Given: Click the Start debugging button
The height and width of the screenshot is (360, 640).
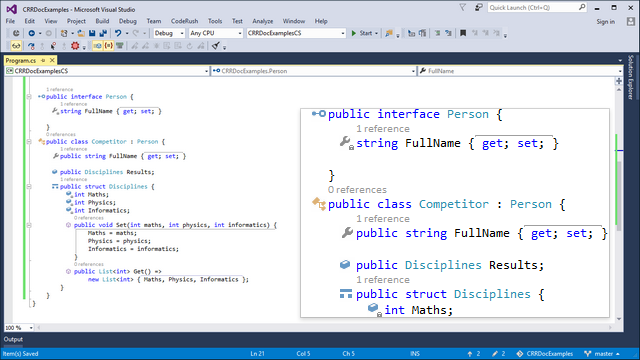Looking at the screenshot, I should pyautogui.click(x=362, y=33).
